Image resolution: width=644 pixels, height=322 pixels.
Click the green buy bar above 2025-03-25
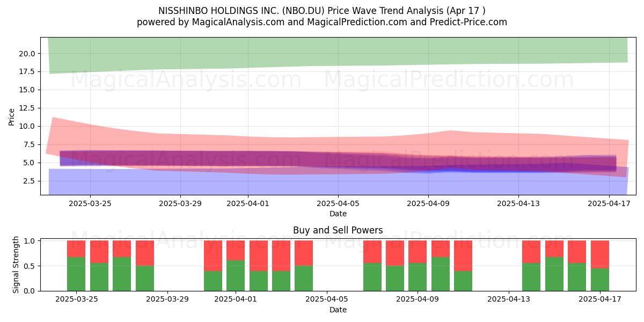pos(76,274)
